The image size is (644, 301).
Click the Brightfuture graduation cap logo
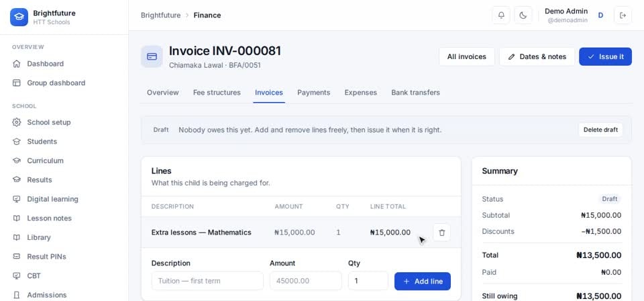click(x=19, y=17)
